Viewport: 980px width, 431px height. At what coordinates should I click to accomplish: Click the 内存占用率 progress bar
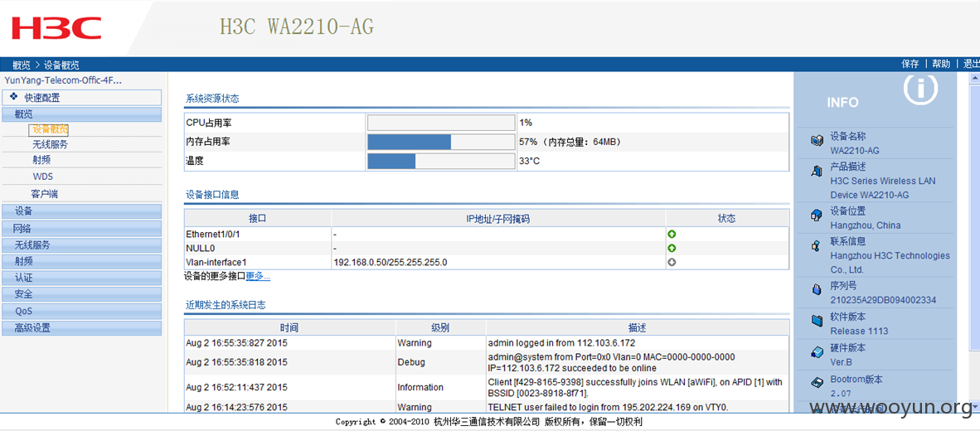pyautogui.click(x=440, y=142)
